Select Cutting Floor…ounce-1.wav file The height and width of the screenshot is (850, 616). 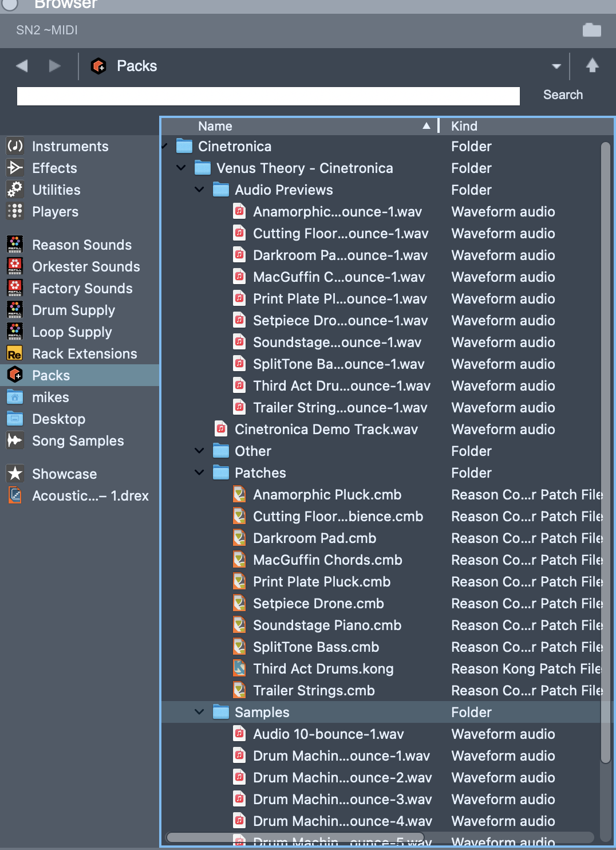point(381,234)
